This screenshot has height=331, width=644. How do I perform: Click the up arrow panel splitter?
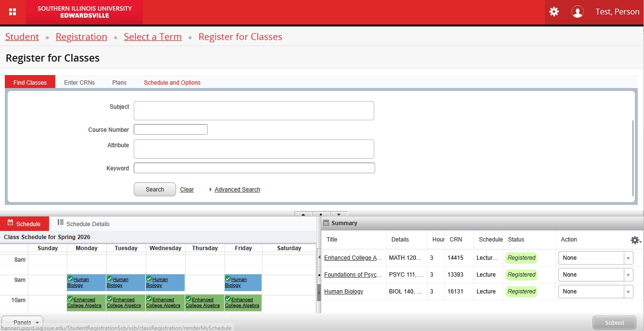coord(303,215)
